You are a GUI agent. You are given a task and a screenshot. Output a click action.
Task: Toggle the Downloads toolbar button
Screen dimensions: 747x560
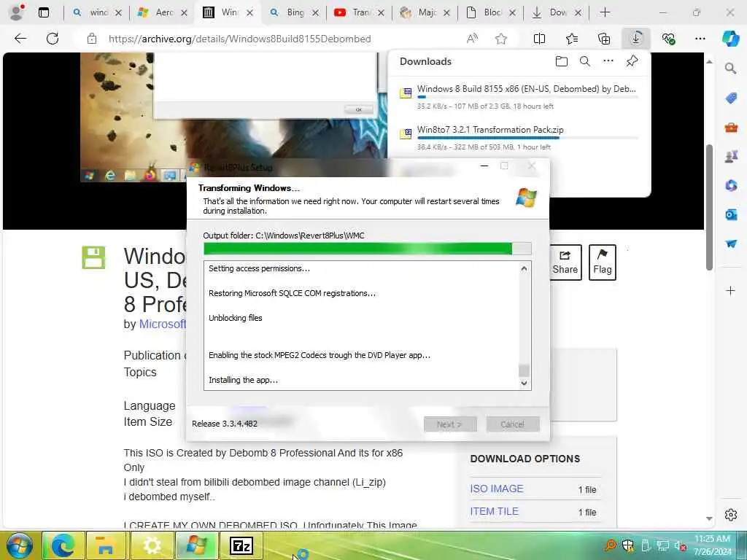coord(636,39)
